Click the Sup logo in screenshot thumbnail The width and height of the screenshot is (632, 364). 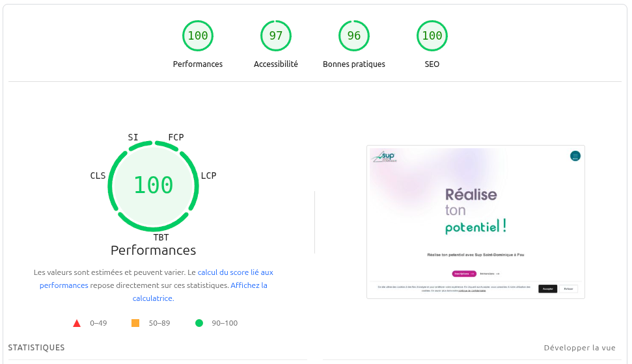pos(384,157)
